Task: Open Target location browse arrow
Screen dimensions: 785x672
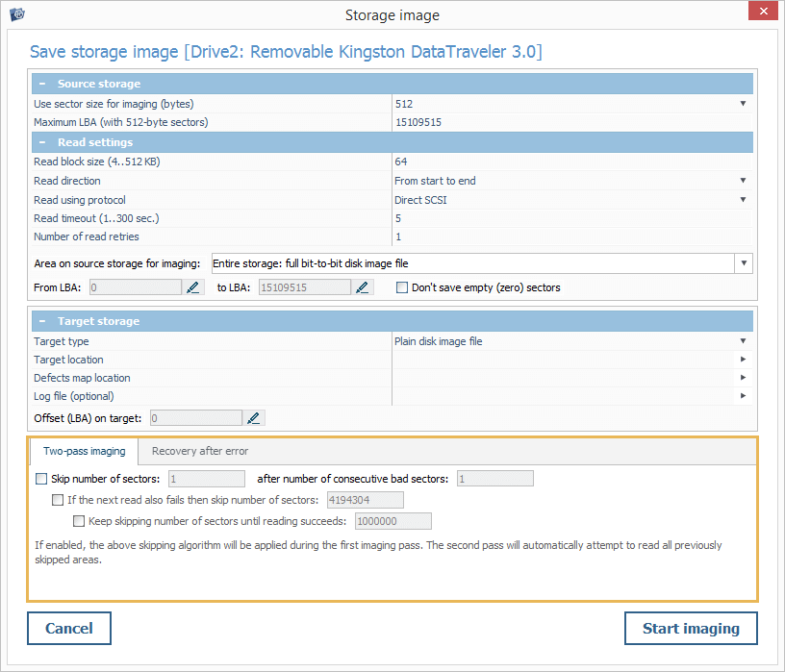Action: [x=743, y=360]
